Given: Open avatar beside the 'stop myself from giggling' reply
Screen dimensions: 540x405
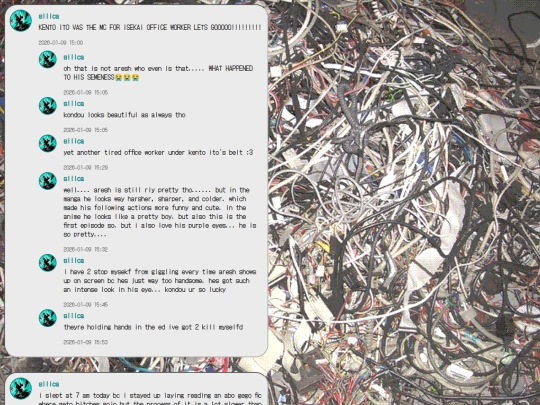Looking at the screenshot, I should click(48, 263).
